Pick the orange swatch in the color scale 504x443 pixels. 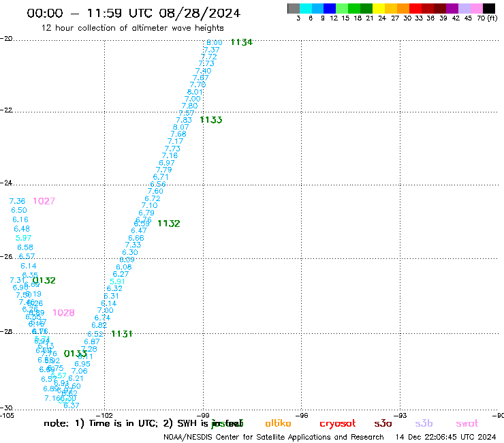pos(403,8)
